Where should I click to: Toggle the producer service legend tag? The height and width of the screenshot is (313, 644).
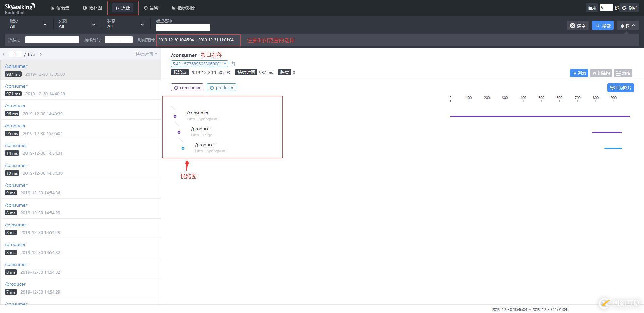point(221,88)
